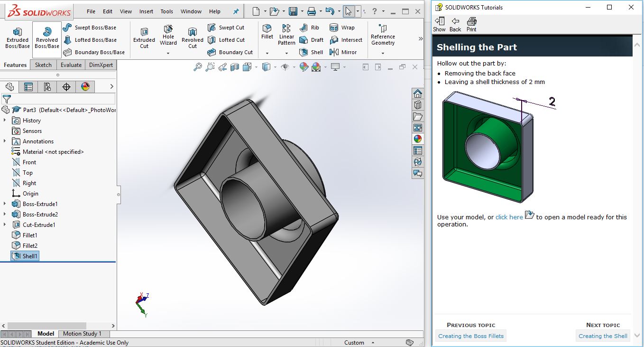This screenshot has width=644, height=347.
Task: Click the Swept Cut command
Action: [226, 28]
